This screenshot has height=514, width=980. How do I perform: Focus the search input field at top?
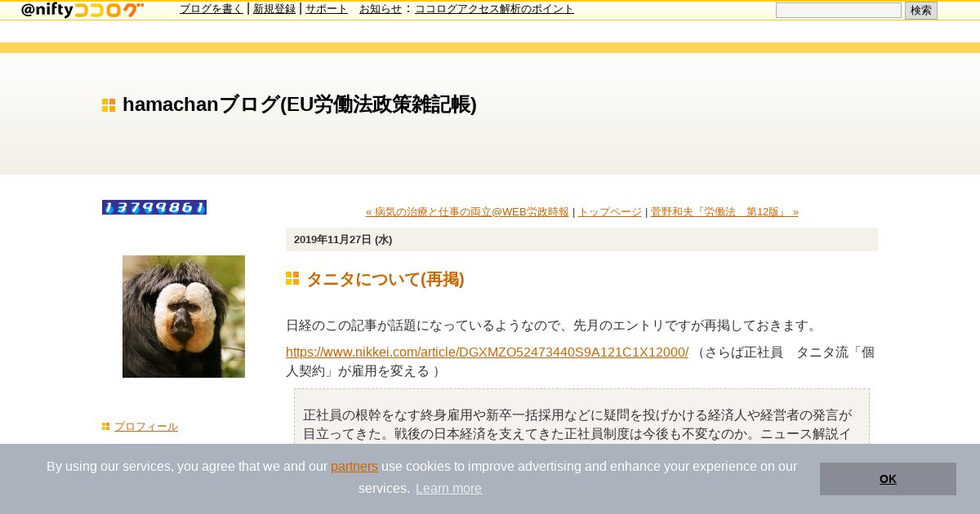[839, 11]
